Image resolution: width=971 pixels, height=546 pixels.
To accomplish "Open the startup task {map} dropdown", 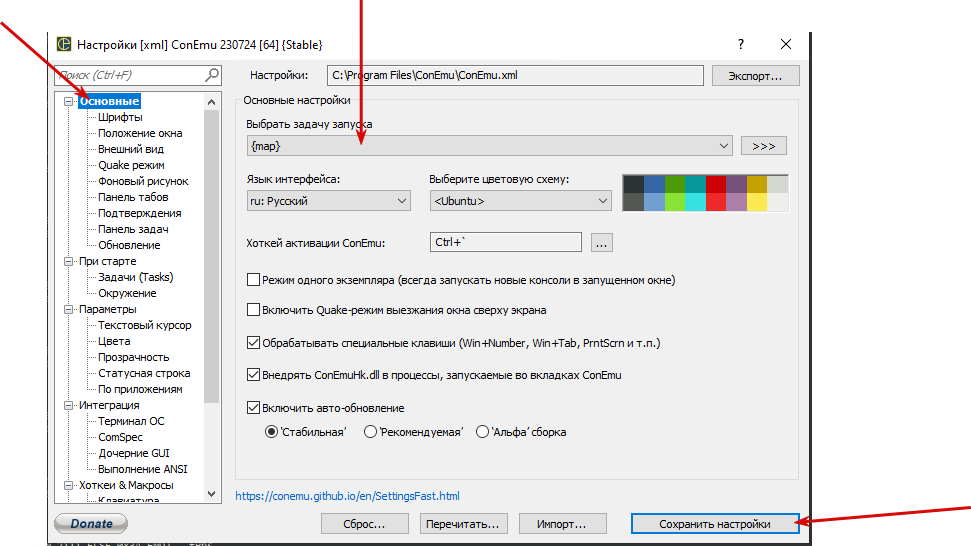I will 489,146.
